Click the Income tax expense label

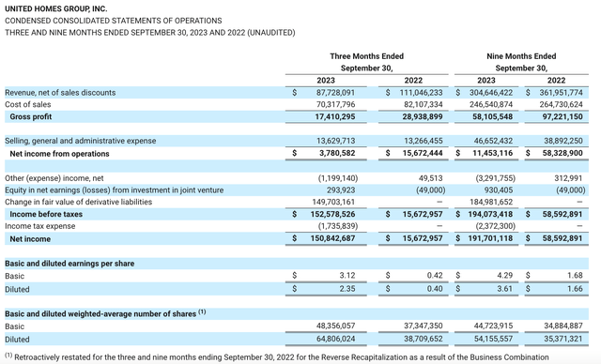[x=39, y=226]
